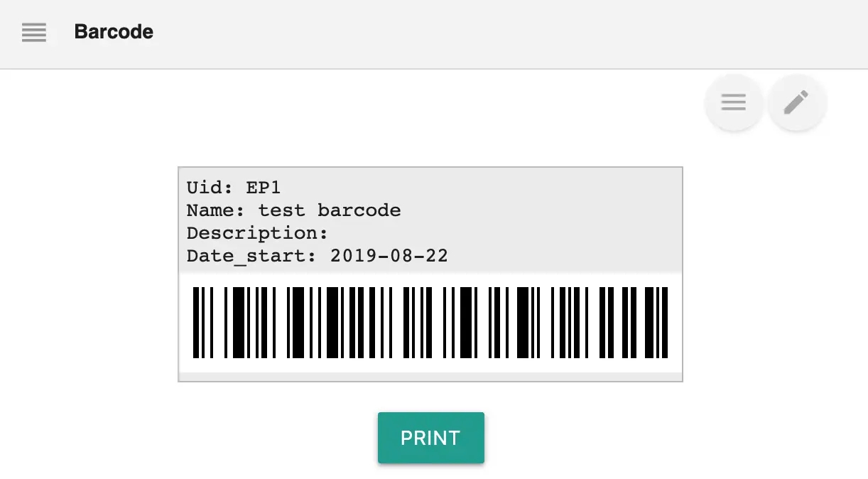This screenshot has height=479, width=868.
Task: Click the gray strip below barcode
Action: pyautogui.click(x=430, y=376)
